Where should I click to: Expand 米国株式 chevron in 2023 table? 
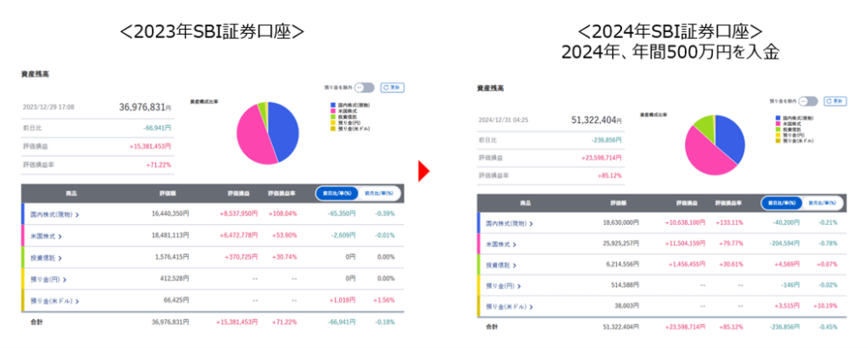coord(59,236)
